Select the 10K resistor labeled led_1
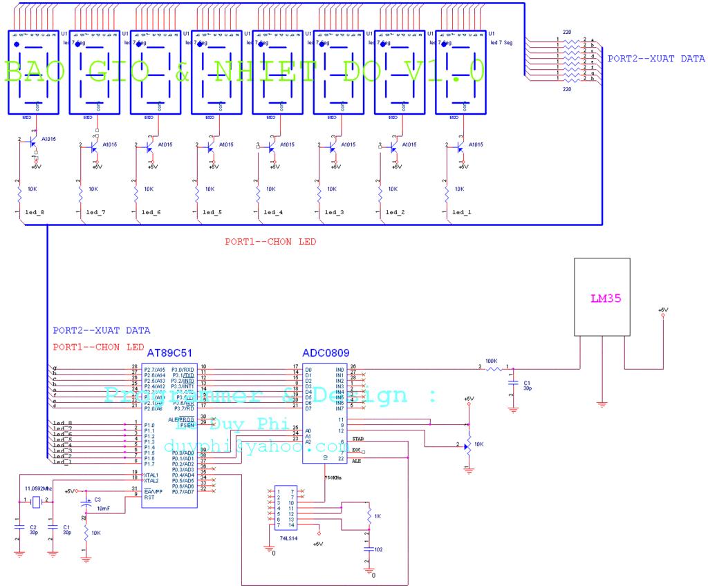Screen dimensions: 708x588 [x=447, y=196]
